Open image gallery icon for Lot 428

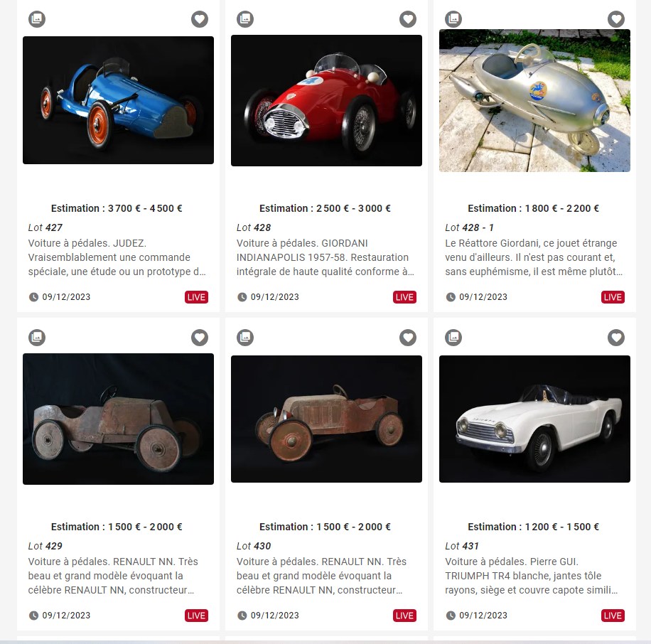coord(245,19)
